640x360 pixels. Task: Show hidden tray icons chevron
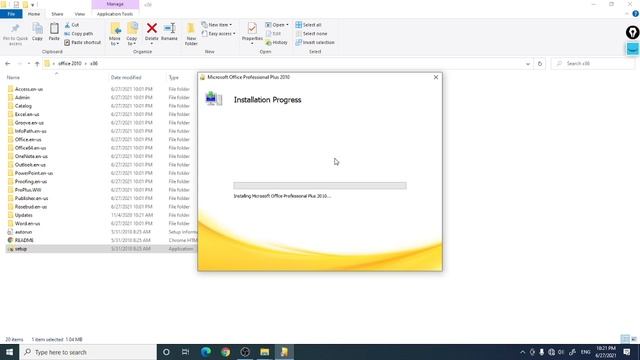522,352
